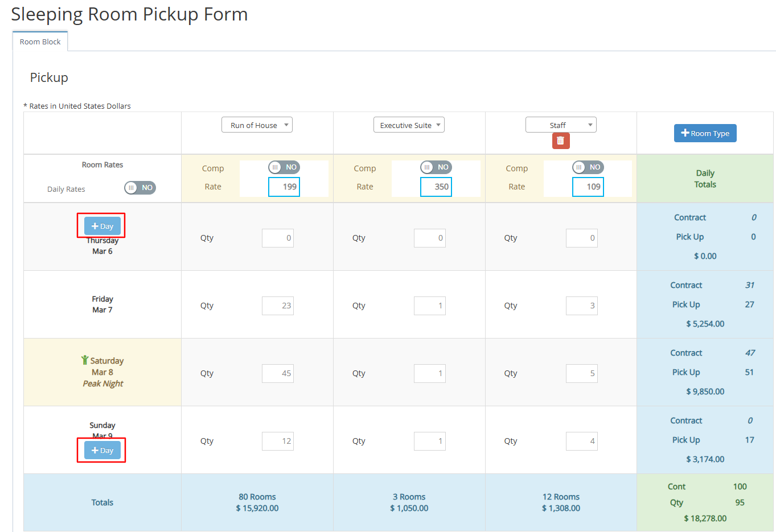Image resolution: width=776 pixels, height=532 pixels.
Task: Click the Saturday peak night person icon
Action: [x=85, y=360]
